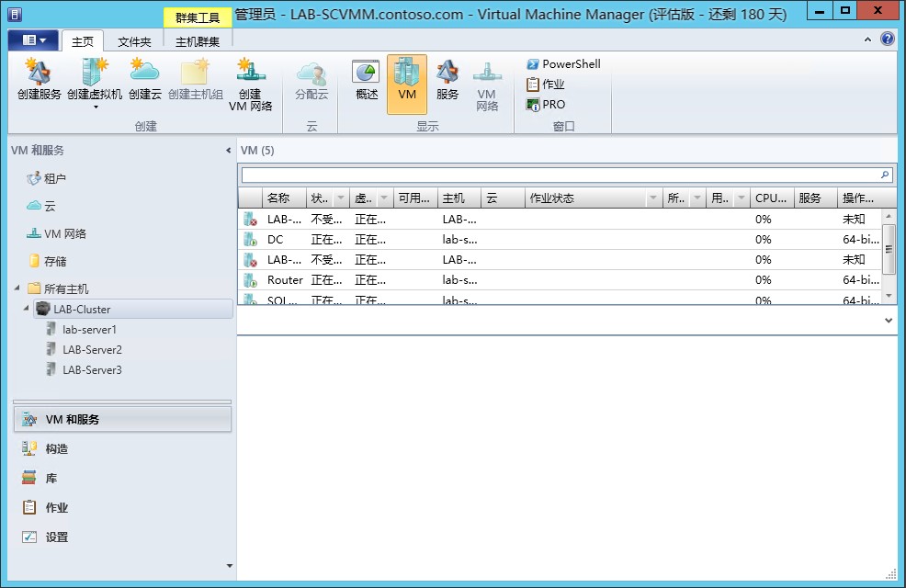Screen dimensions: 906x588
Task: Sort by the 名称 column header
Action: click(284, 198)
